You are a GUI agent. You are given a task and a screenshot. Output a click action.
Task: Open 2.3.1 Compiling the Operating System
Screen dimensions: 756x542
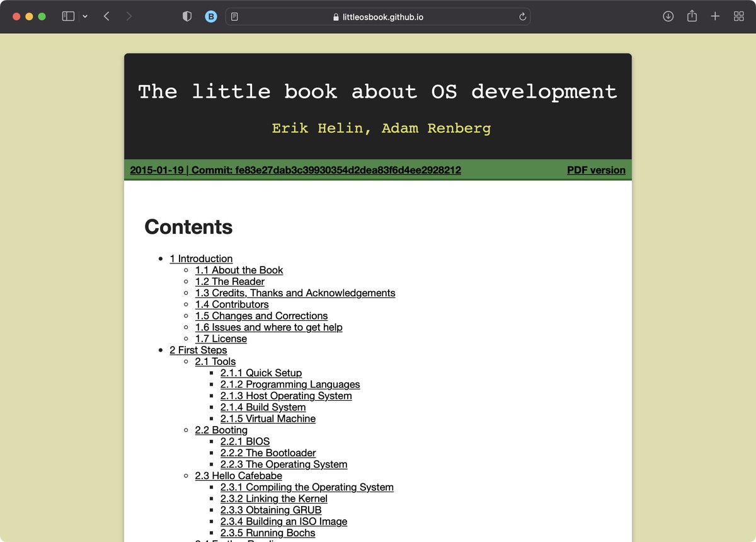tap(307, 487)
